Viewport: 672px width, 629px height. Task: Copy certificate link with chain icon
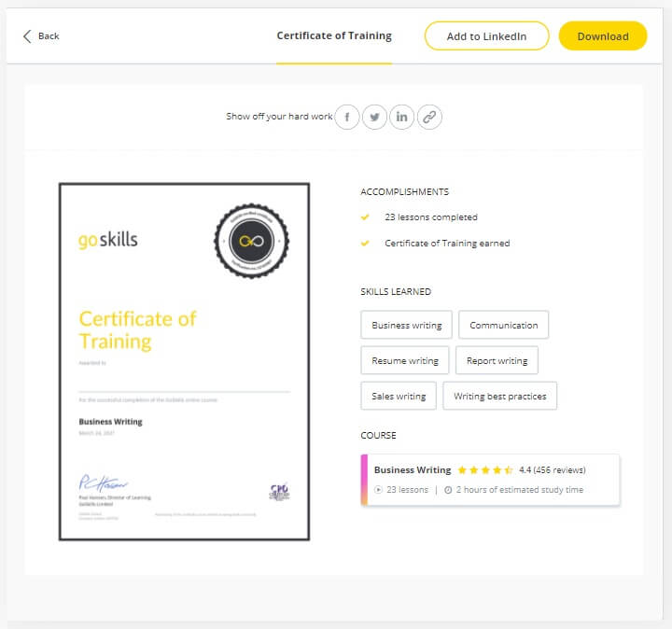pos(428,117)
